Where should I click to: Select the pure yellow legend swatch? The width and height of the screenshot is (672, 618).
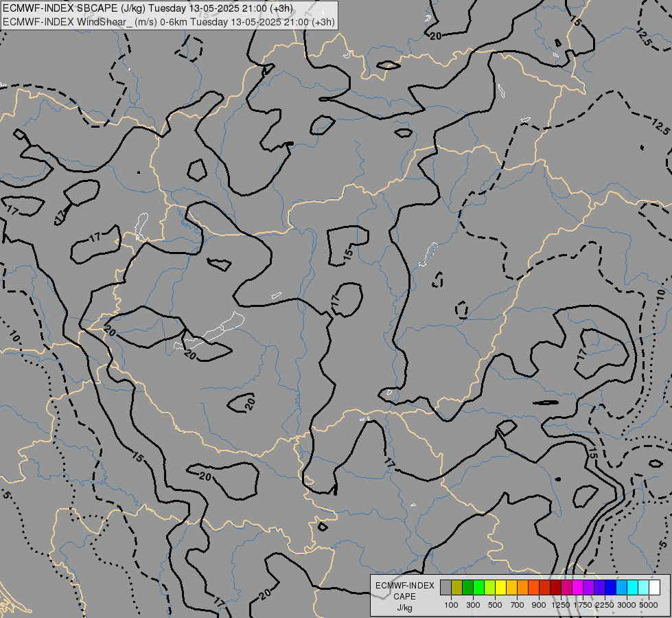[501, 587]
